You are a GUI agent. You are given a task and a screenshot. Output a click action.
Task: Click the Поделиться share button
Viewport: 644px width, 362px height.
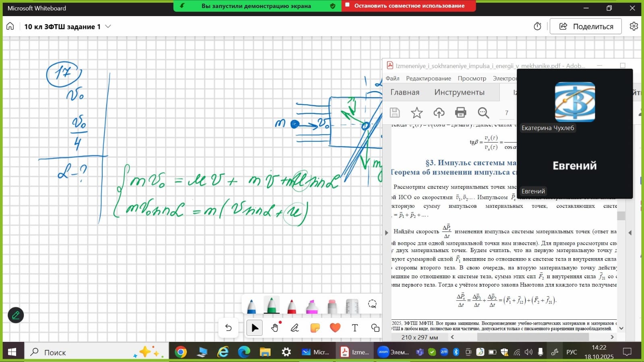(586, 27)
